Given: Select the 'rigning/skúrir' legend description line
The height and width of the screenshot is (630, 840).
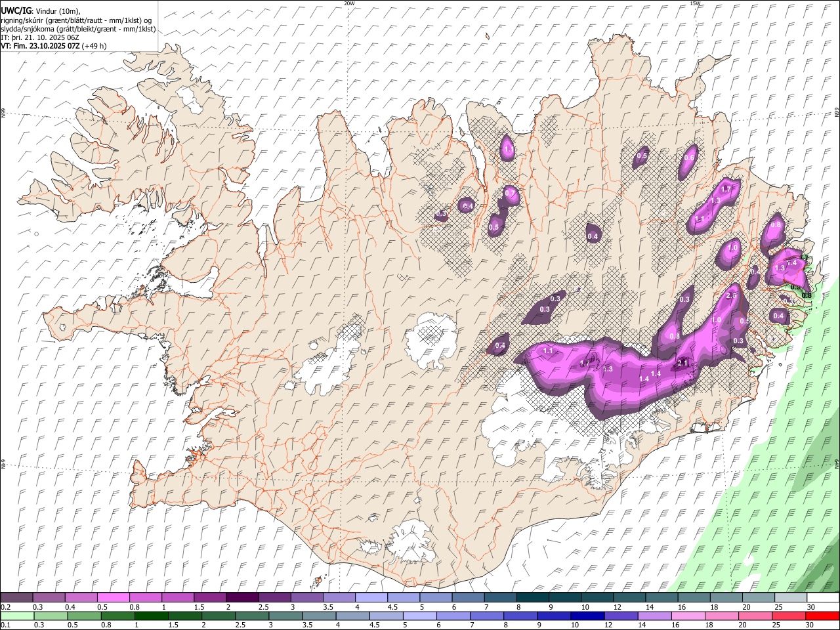Looking at the screenshot, I should [76, 20].
